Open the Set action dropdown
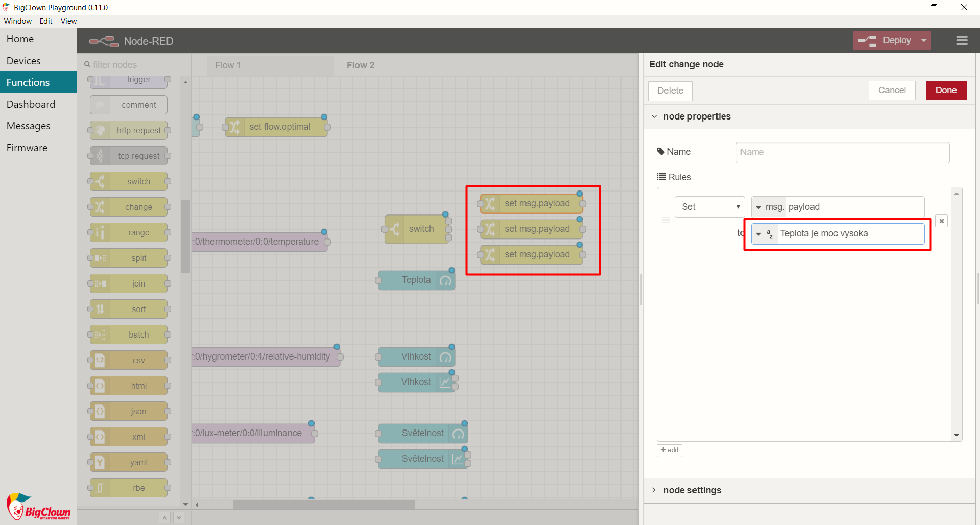 pyautogui.click(x=709, y=207)
